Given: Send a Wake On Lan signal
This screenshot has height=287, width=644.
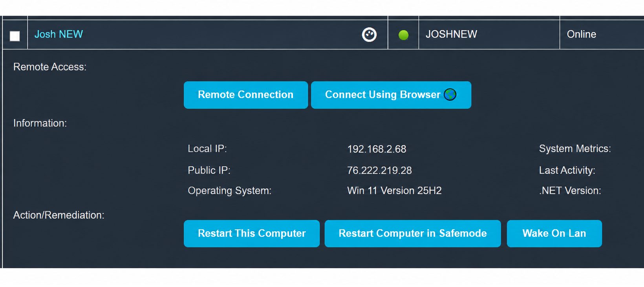Looking at the screenshot, I should (x=554, y=233).
